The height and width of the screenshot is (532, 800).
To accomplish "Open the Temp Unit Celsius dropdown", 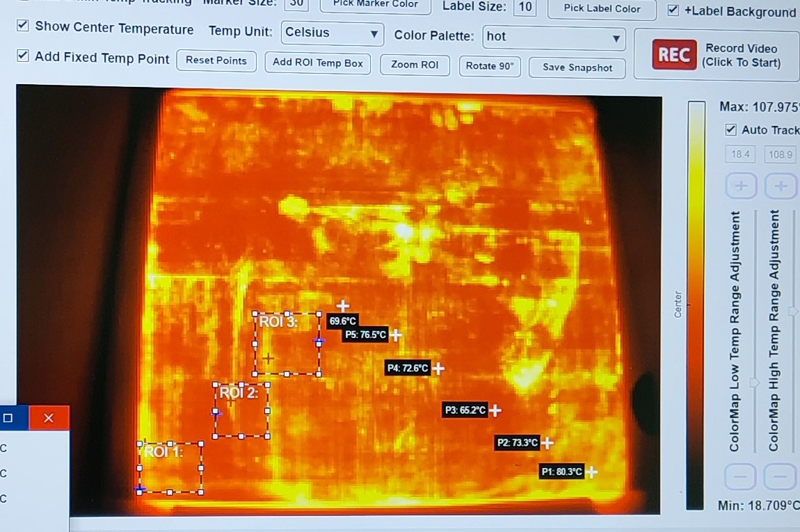I will click(332, 33).
